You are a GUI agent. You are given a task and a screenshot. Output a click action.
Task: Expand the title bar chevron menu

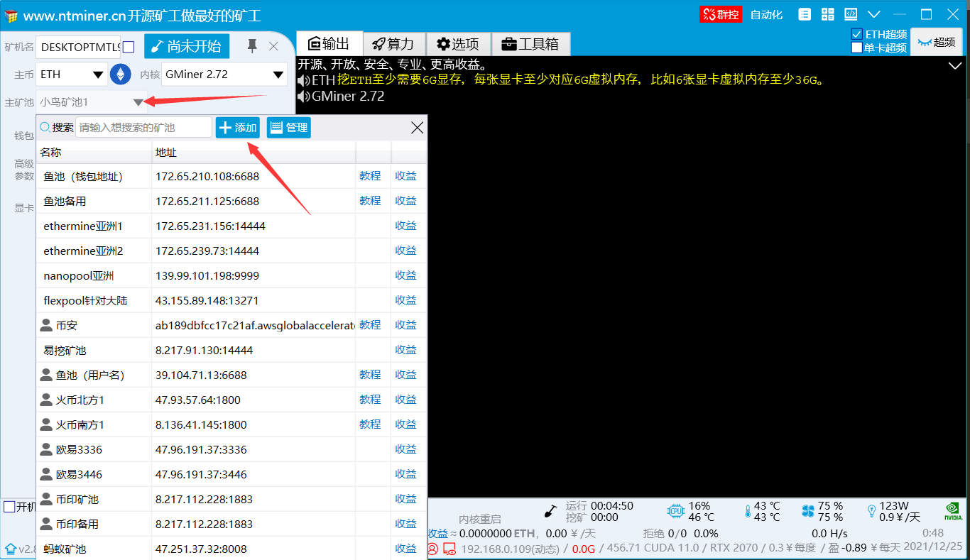(874, 14)
